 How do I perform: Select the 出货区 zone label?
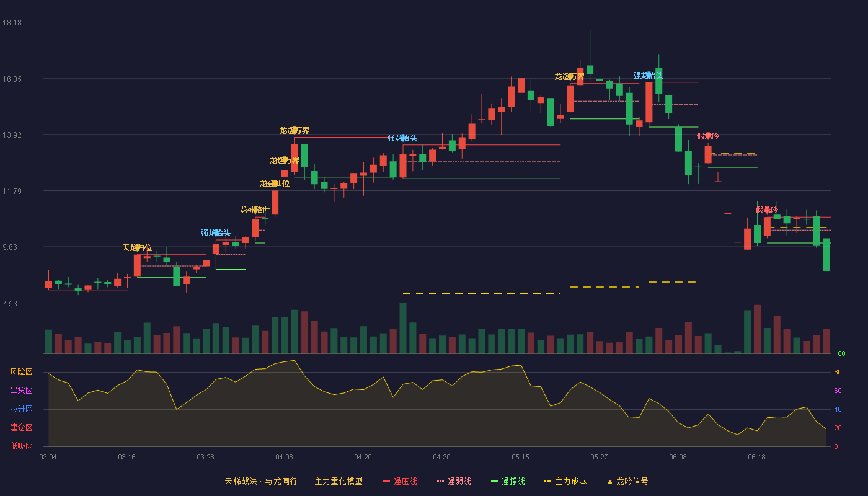tap(21, 391)
